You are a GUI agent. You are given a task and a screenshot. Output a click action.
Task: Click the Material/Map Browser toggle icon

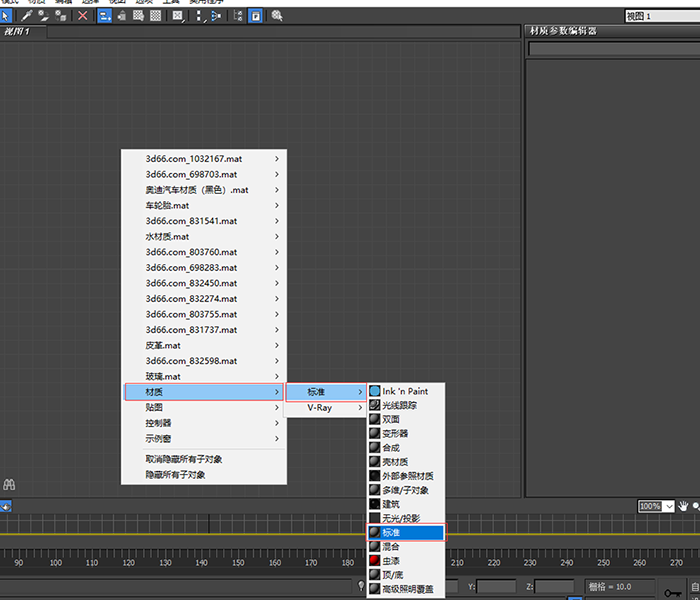[x=238, y=16]
